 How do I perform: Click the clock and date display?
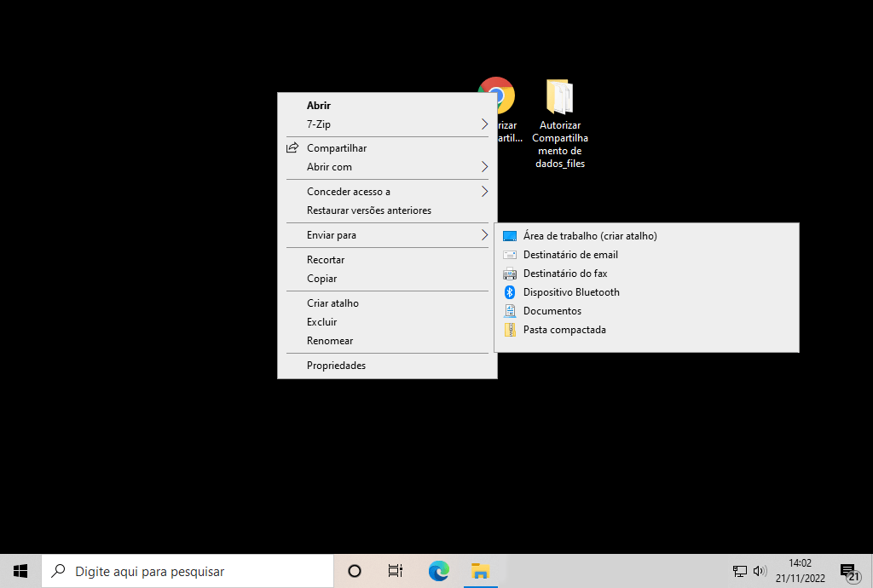(800, 571)
